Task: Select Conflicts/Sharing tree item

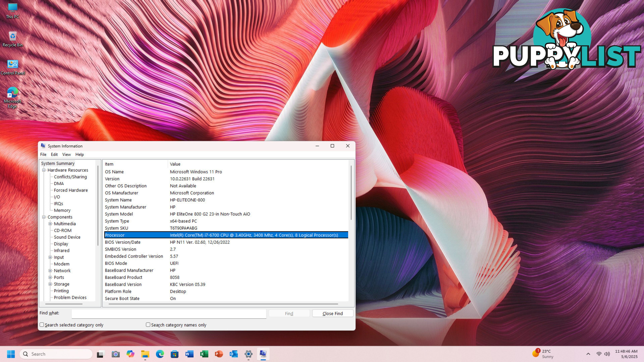Action: coord(70,177)
